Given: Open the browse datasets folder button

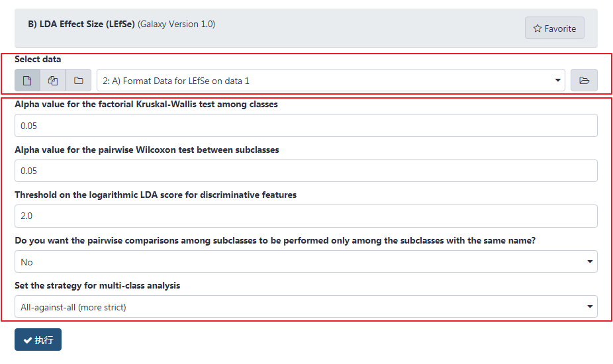Looking at the screenshot, I should click(584, 81).
